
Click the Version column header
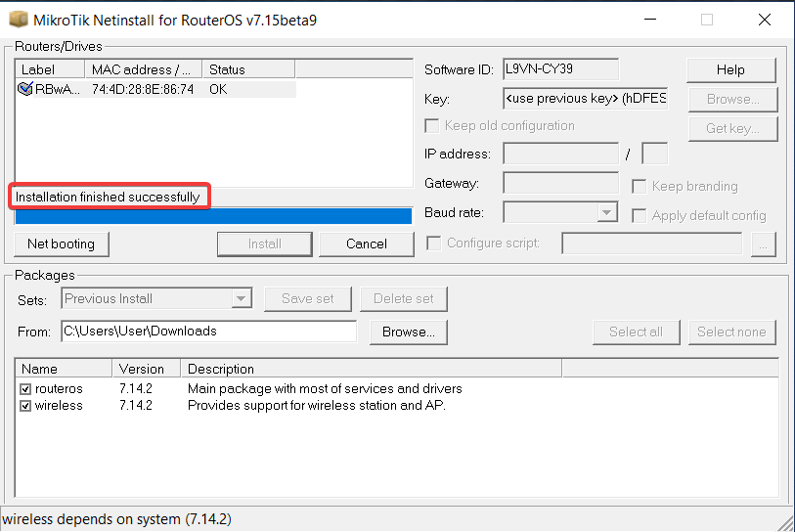pos(147,369)
